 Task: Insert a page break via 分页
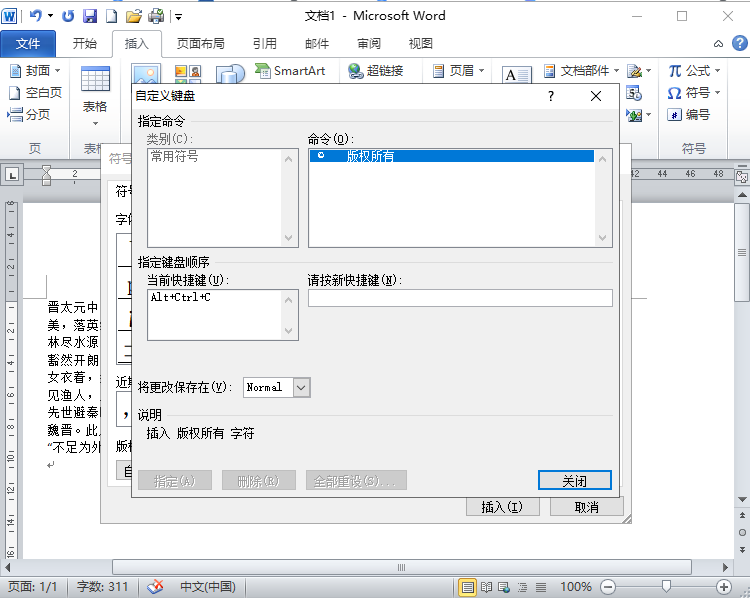tap(29, 114)
